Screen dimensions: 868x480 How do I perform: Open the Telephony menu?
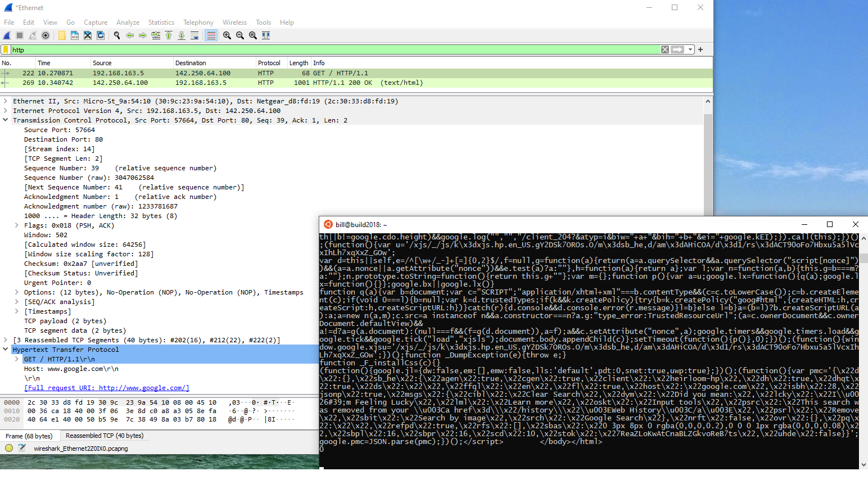click(198, 22)
